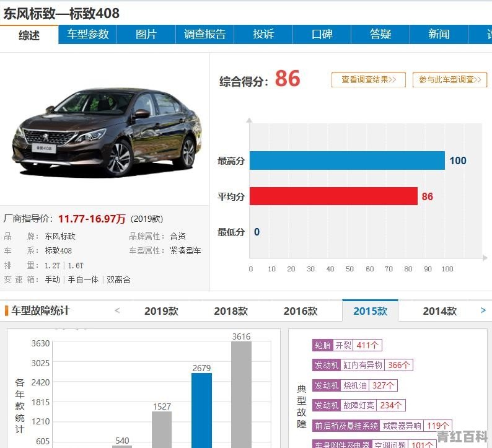The image size is (492, 448).
Task: Click the 参与此车型调查>> button
Action: tap(450, 80)
